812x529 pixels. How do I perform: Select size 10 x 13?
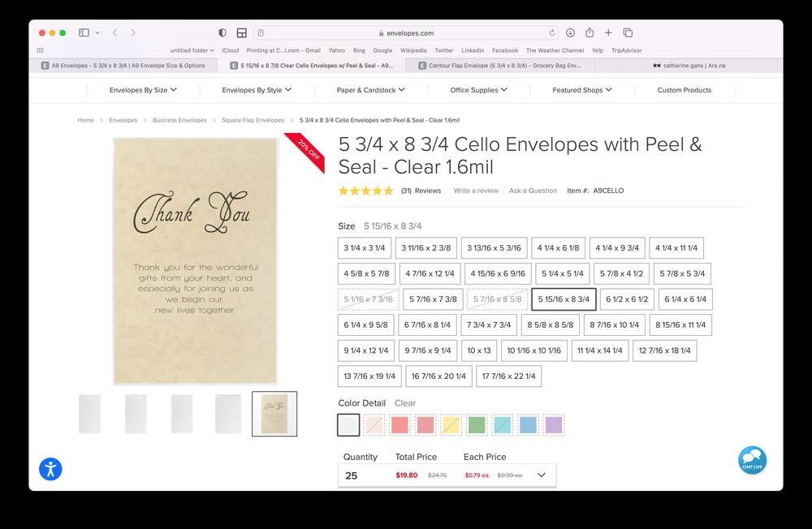479,351
